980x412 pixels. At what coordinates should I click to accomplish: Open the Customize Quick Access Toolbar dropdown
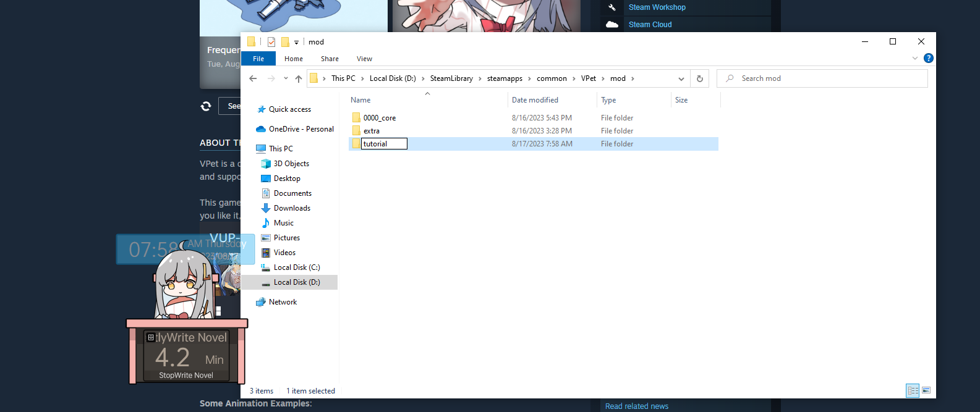pyautogui.click(x=296, y=43)
